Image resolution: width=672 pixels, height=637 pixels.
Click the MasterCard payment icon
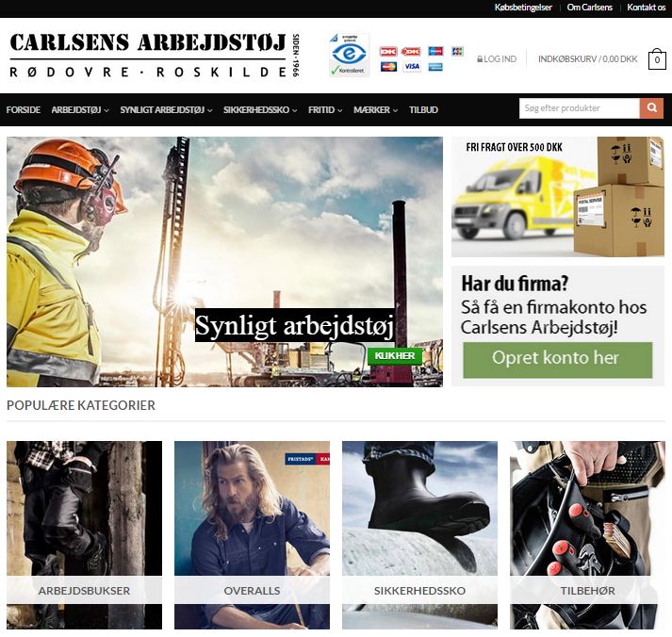coord(388,67)
